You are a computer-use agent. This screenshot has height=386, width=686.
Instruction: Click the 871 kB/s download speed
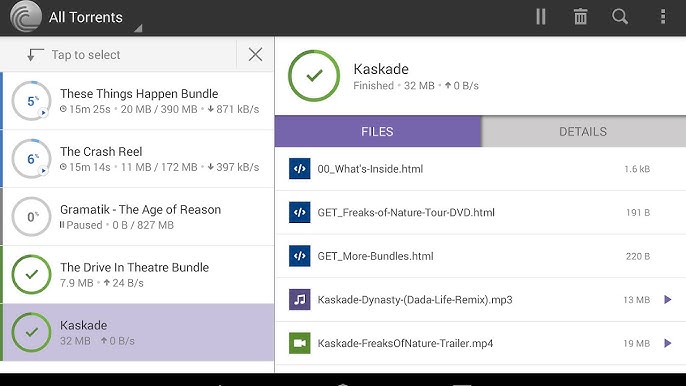pyautogui.click(x=233, y=109)
